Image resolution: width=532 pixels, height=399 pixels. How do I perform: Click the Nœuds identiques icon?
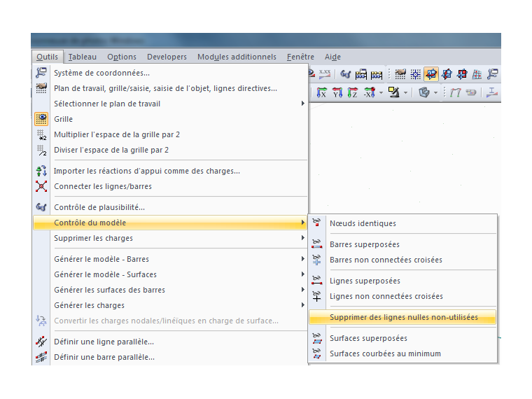tap(316, 223)
